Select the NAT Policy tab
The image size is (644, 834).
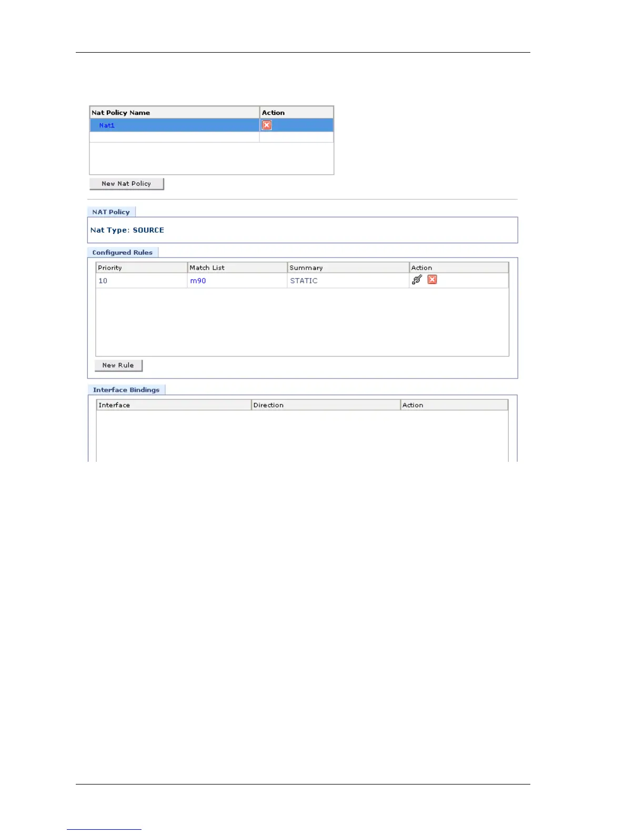(x=111, y=212)
